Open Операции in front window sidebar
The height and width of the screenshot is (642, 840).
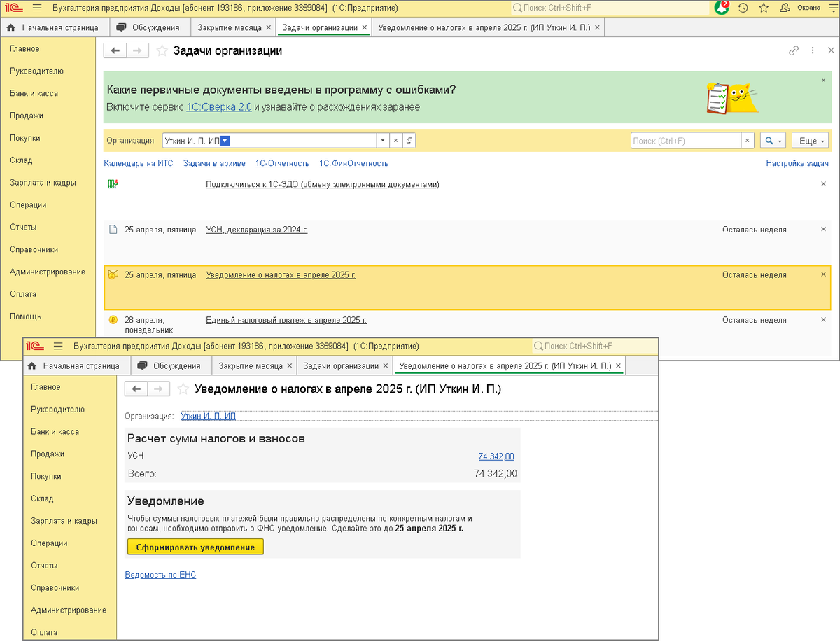coord(49,543)
